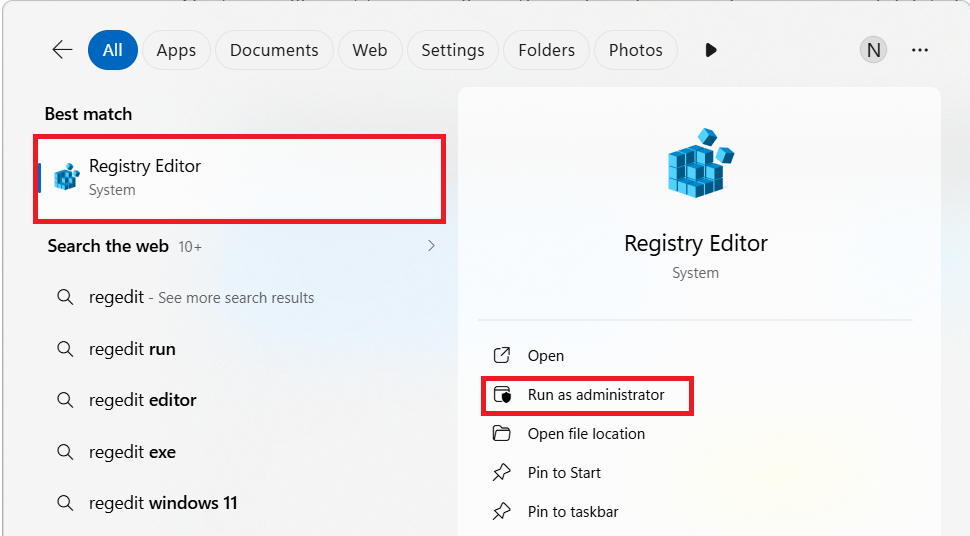Switch to the Folders filter

546,50
